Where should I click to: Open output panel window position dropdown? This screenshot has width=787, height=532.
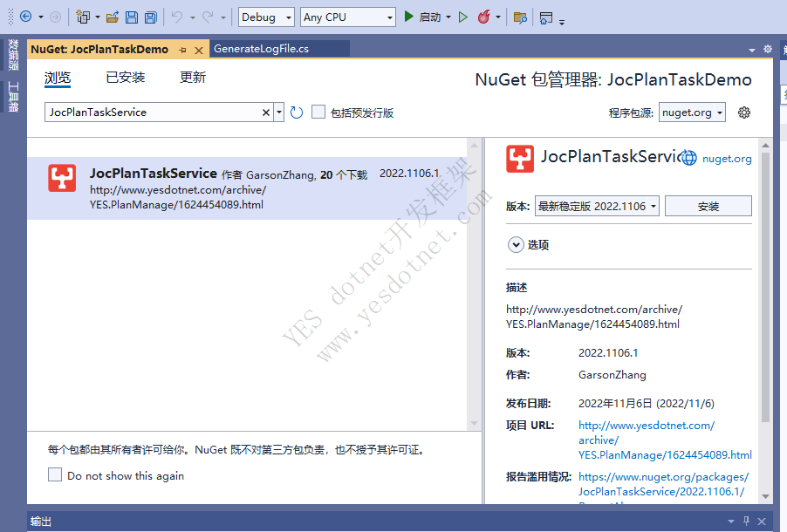coord(731,522)
